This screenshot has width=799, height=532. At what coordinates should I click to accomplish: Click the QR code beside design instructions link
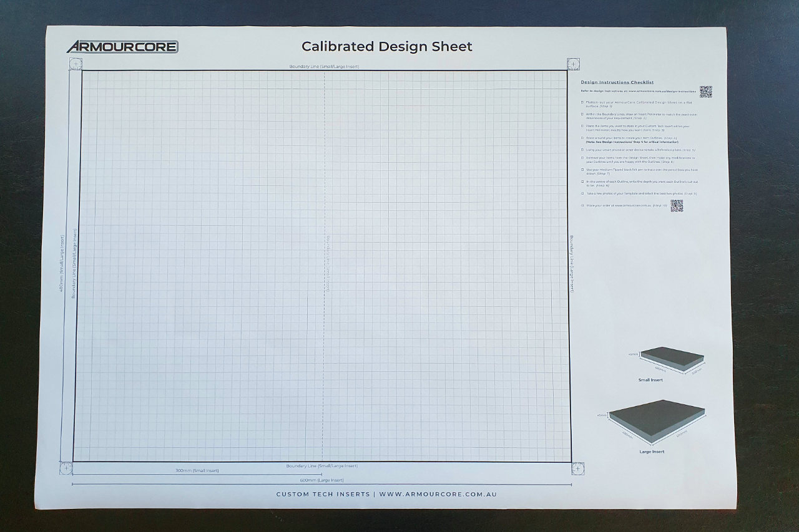705,92
